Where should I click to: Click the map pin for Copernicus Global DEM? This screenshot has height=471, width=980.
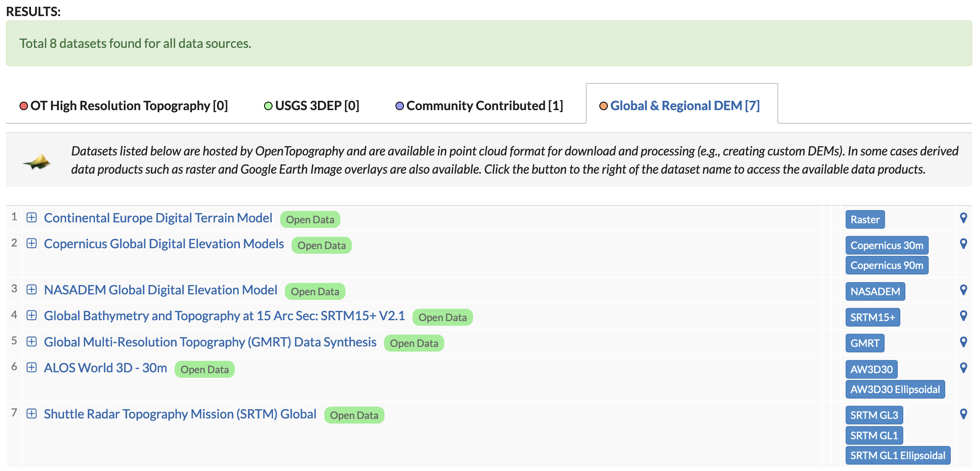pos(963,244)
